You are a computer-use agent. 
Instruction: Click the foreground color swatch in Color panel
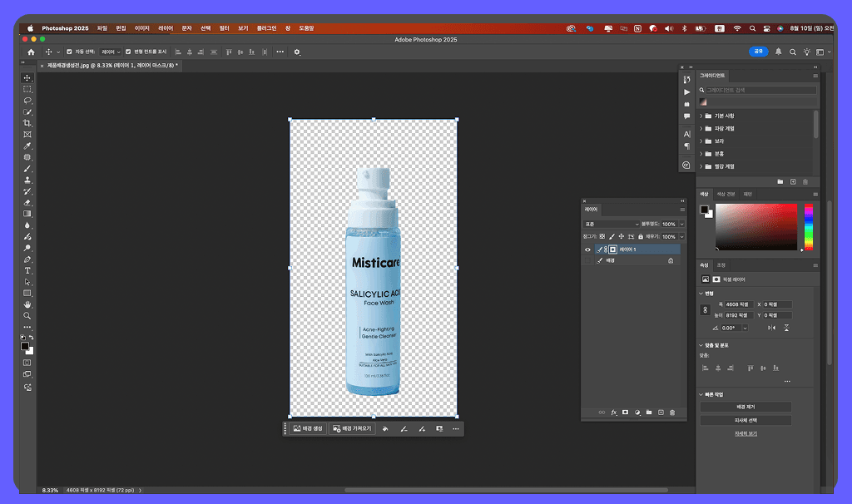(x=704, y=210)
